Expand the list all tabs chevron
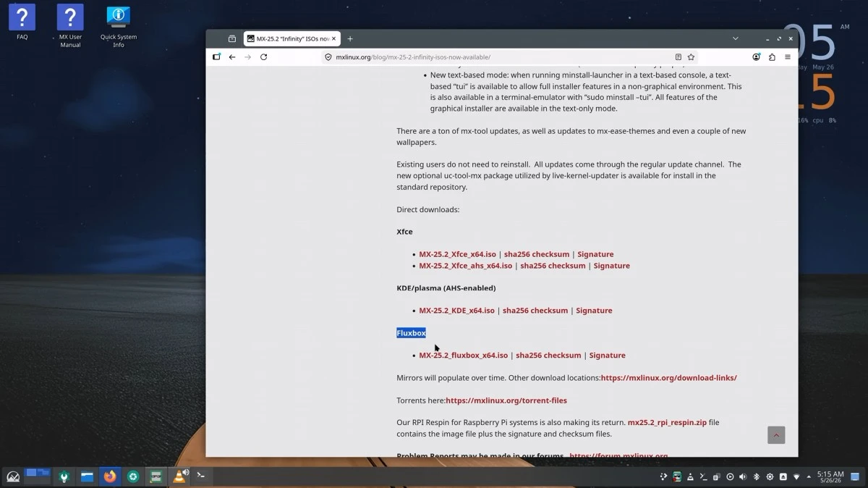 point(736,38)
